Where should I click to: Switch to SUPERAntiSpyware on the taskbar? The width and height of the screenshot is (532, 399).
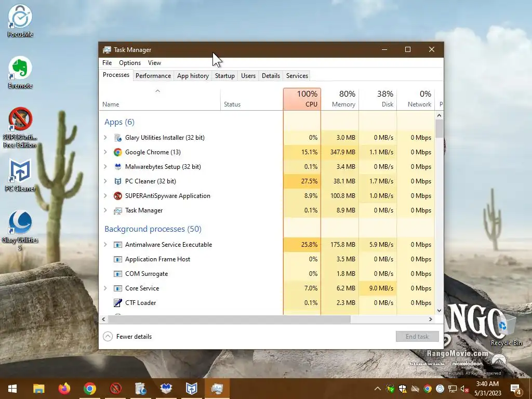coord(115,389)
